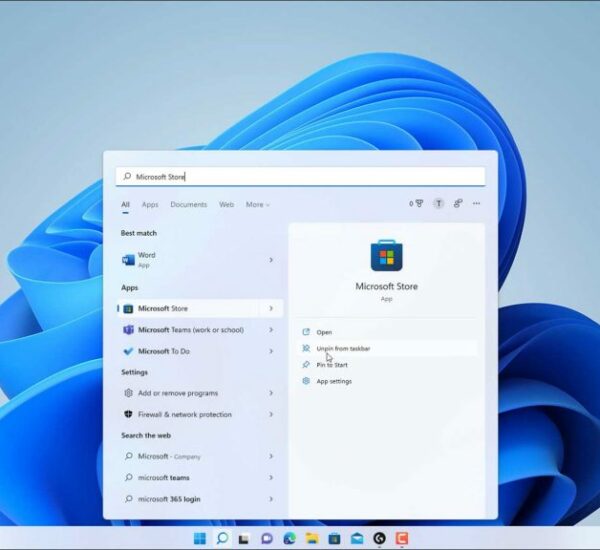This screenshot has width=600, height=550.
Task: Open App settings for Microsoft Store
Action: pyautogui.click(x=386, y=381)
